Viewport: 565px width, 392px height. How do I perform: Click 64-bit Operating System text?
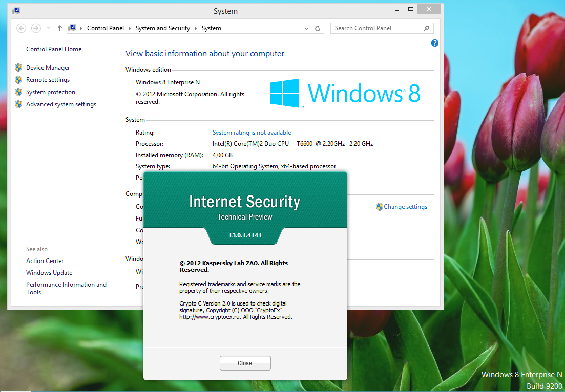pos(274,166)
